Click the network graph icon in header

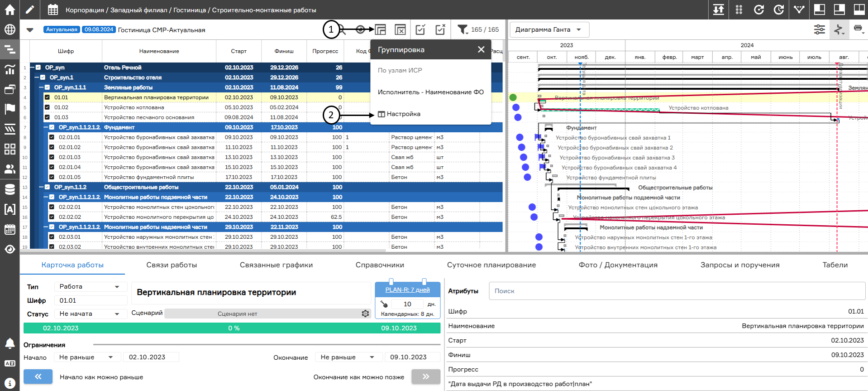click(x=799, y=10)
